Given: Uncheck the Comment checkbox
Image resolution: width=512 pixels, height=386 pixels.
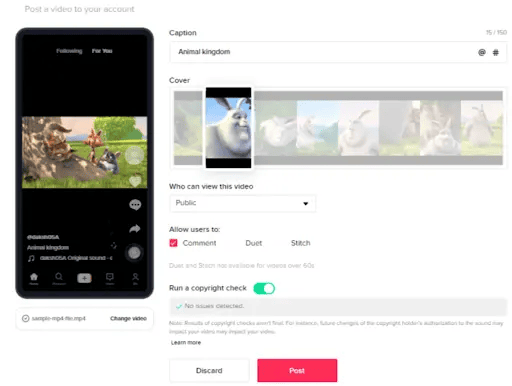Looking at the screenshot, I should pyautogui.click(x=173, y=243).
